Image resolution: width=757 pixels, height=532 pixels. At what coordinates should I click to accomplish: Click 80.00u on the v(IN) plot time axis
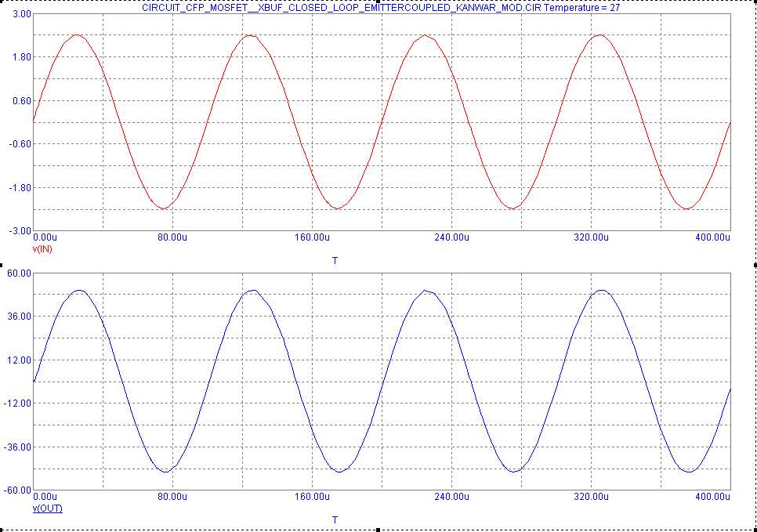point(172,237)
